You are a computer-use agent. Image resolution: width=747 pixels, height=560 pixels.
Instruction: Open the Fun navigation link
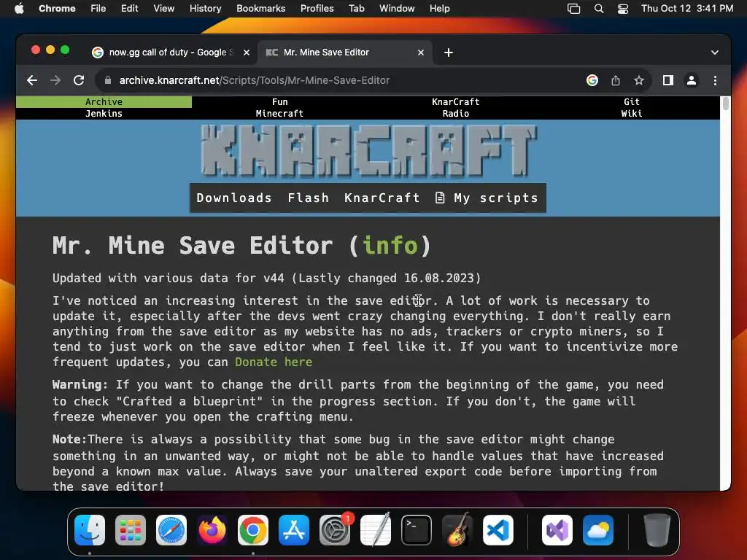click(279, 101)
